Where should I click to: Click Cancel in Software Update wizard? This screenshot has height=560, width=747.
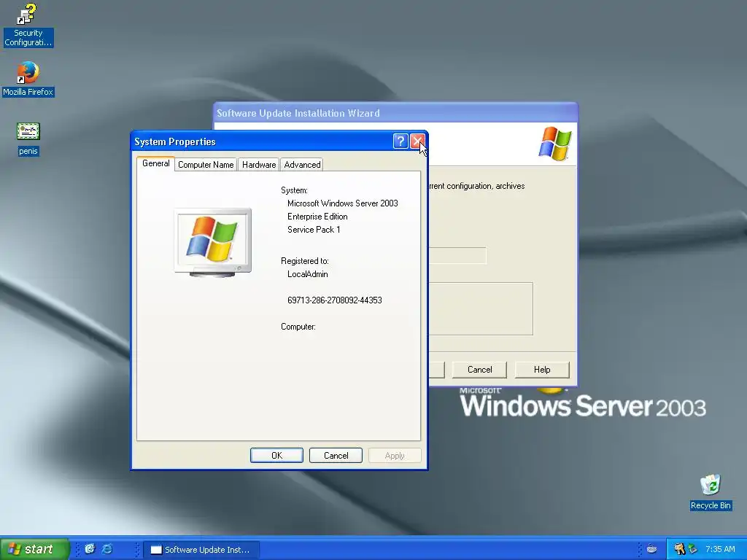[479, 370]
